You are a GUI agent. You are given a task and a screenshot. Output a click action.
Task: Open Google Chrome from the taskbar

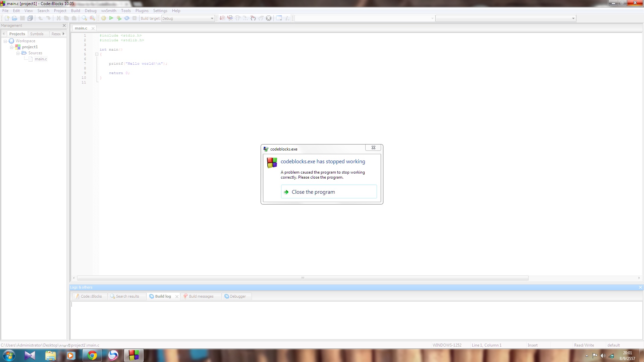[x=92, y=355]
